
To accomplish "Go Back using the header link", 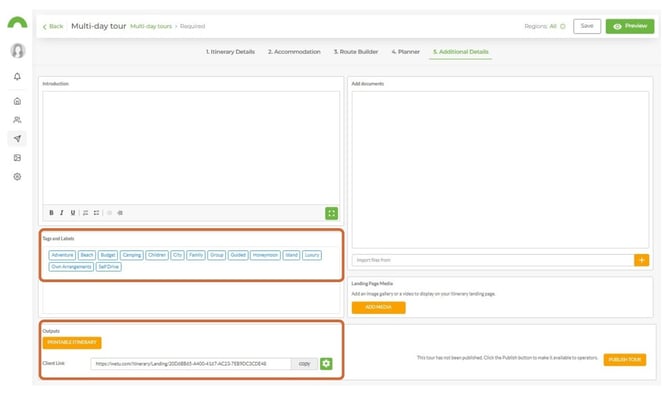I will click(x=53, y=26).
